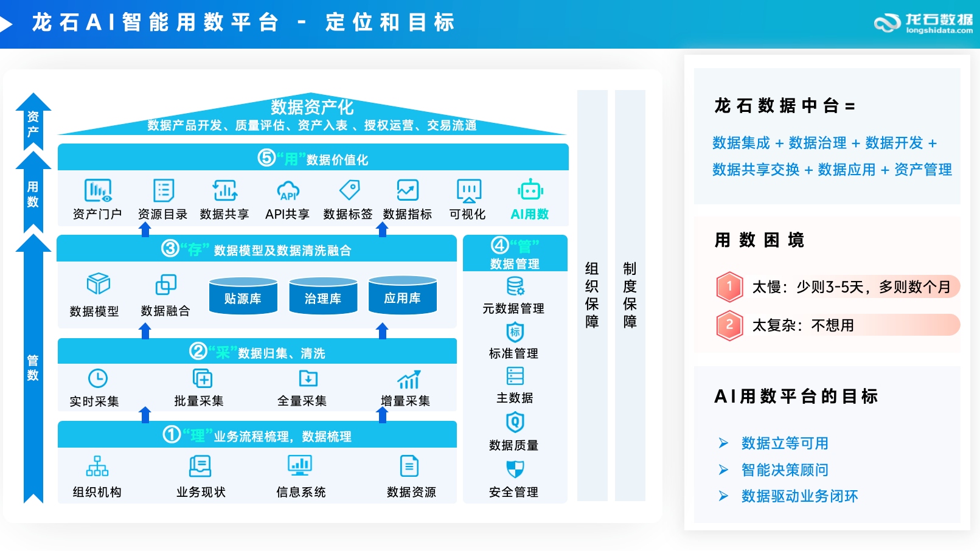Click the 批量采集 plus icon
The height and width of the screenshot is (551, 980).
[201, 378]
